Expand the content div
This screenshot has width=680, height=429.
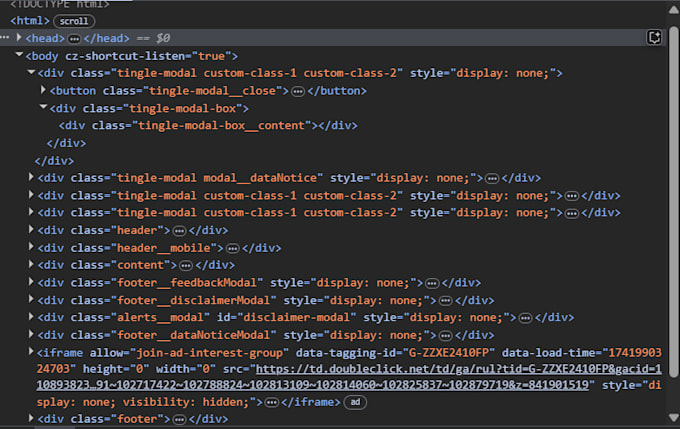tap(31, 264)
